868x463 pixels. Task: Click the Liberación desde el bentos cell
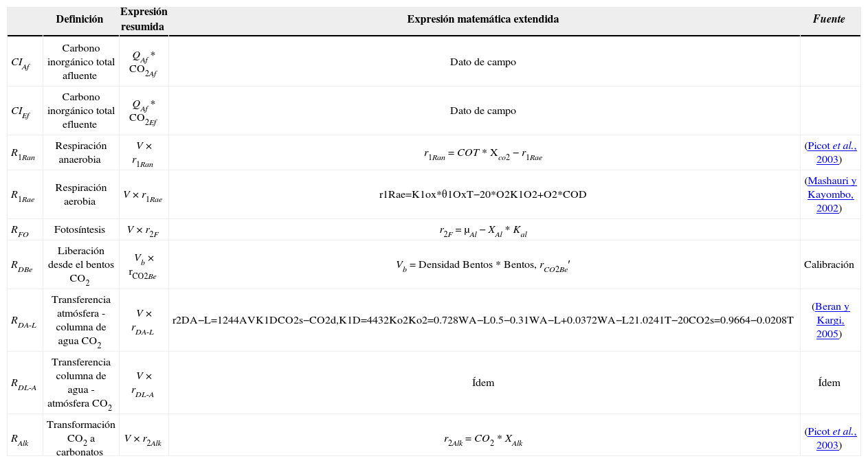click(x=81, y=264)
